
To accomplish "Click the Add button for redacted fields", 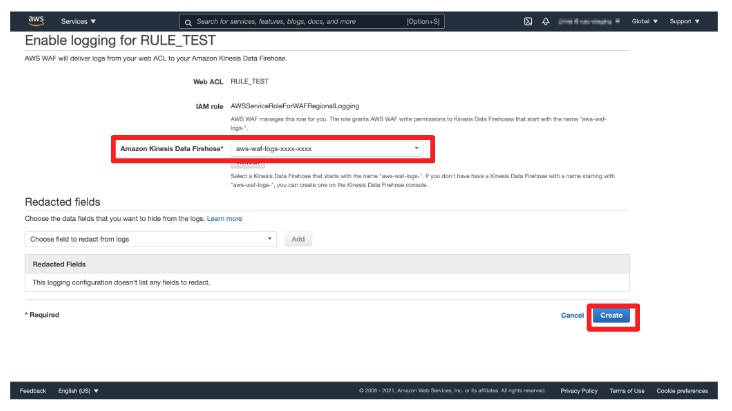I will 297,239.
